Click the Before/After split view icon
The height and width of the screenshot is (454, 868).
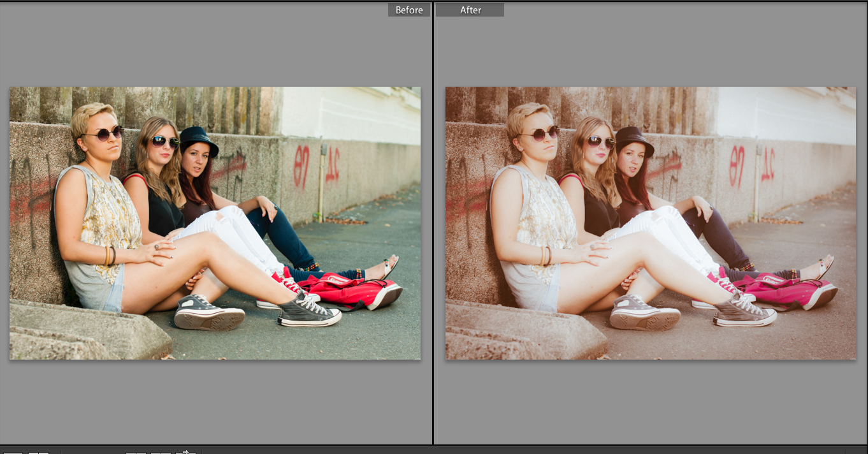[38, 452]
